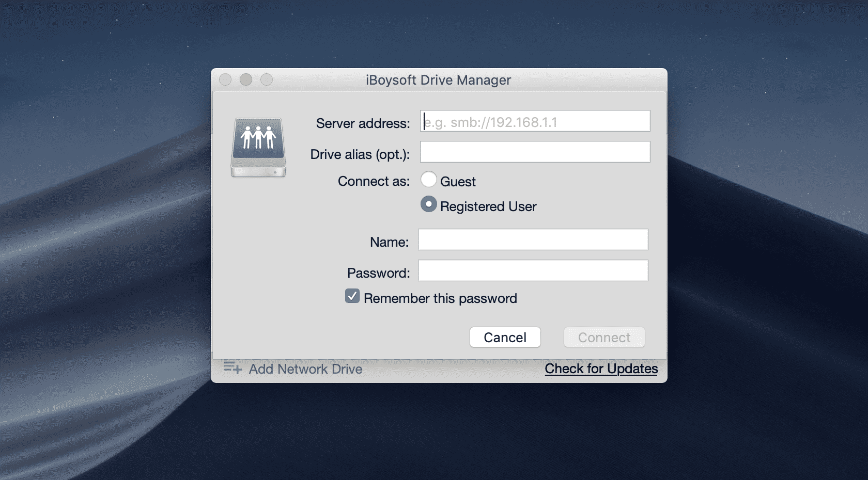Uncheck the Remember this password checkbox

pyautogui.click(x=352, y=296)
